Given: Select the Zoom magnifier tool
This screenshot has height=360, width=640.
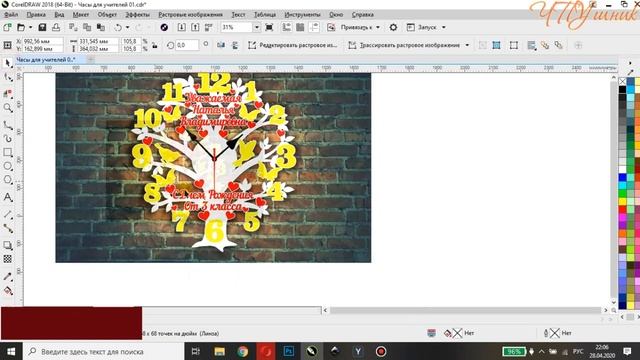Looking at the screenshot, I should click(8, 108).
